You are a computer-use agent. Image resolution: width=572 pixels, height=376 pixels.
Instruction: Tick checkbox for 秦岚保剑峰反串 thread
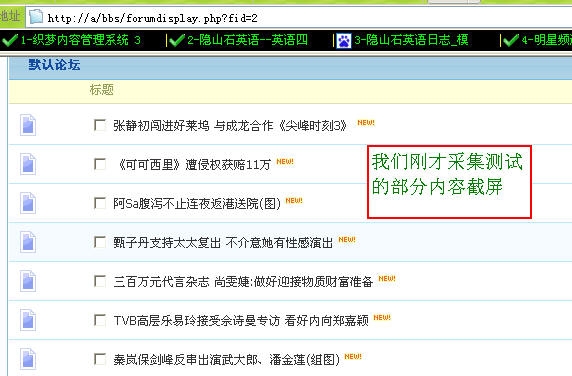tap(100, 359)
